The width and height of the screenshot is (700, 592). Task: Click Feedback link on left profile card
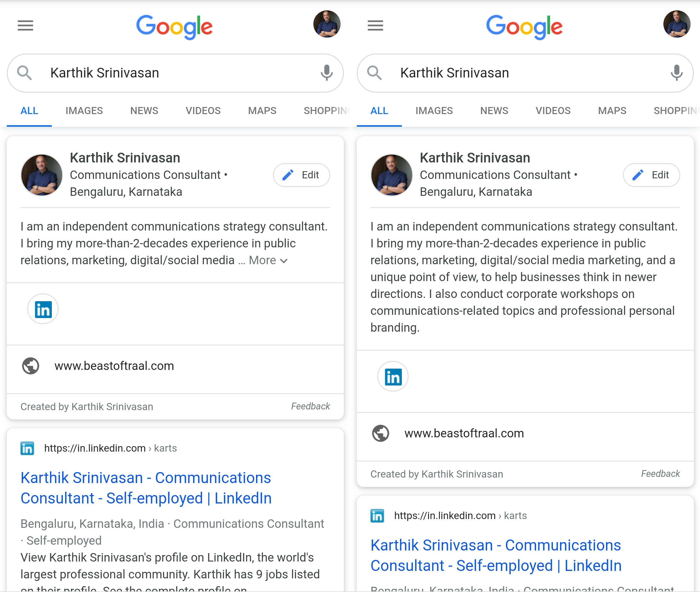point(310,407)
